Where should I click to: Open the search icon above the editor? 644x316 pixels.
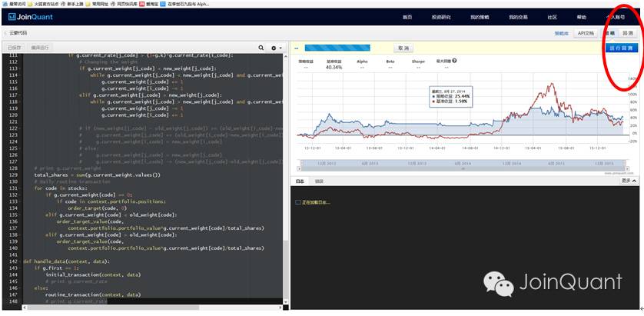point(261,48)
